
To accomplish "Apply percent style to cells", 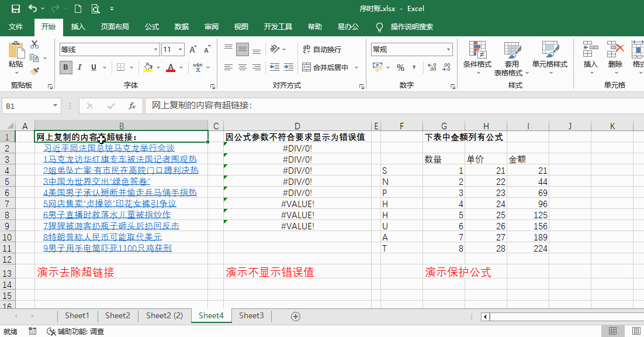I will (x=400, y=67).
